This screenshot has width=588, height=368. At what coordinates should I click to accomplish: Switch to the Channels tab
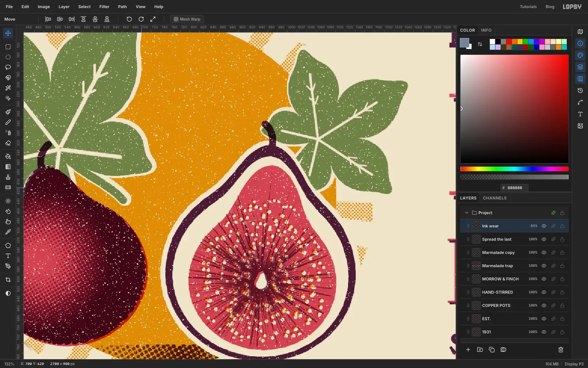point(495,198)
